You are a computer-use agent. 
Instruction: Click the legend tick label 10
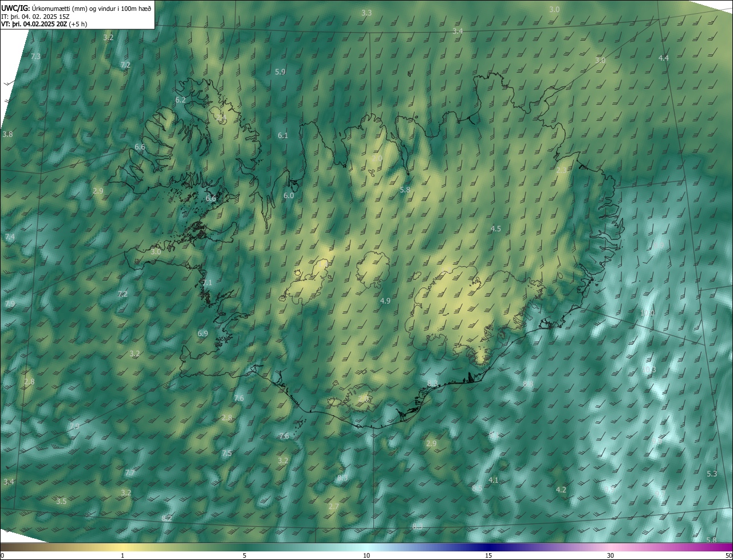(366, 555)
